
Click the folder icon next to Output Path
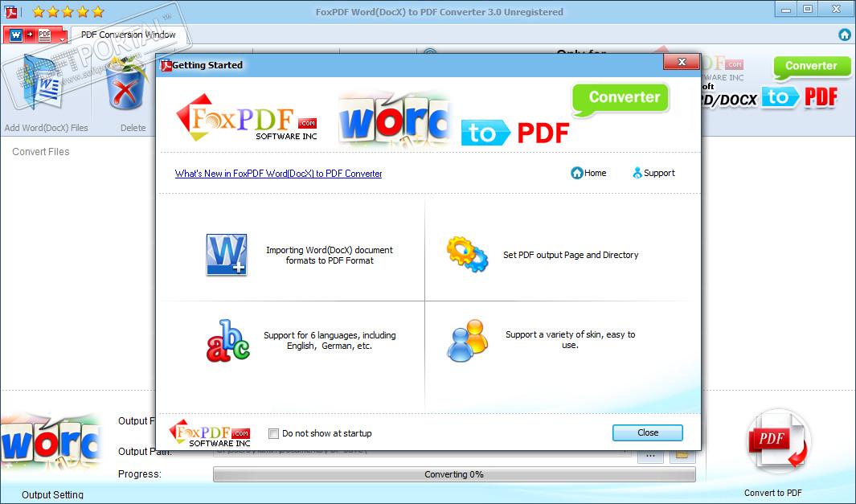click(682, 456)
